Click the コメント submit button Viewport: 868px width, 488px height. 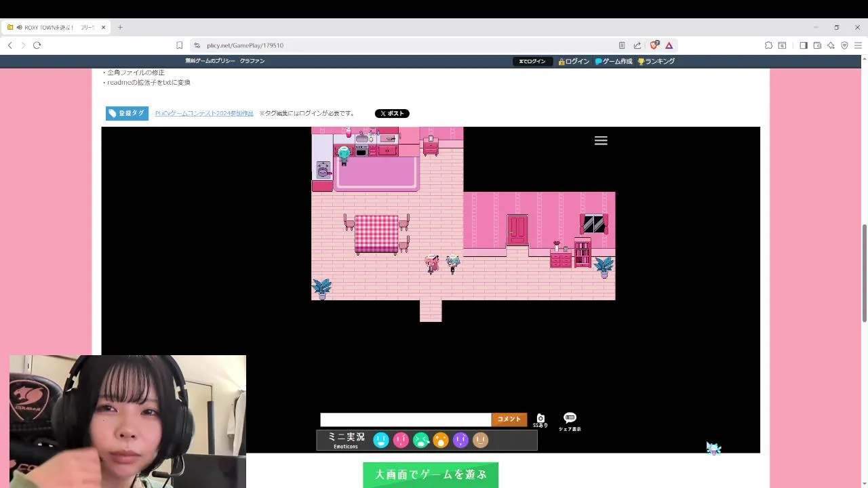(509, 420)
